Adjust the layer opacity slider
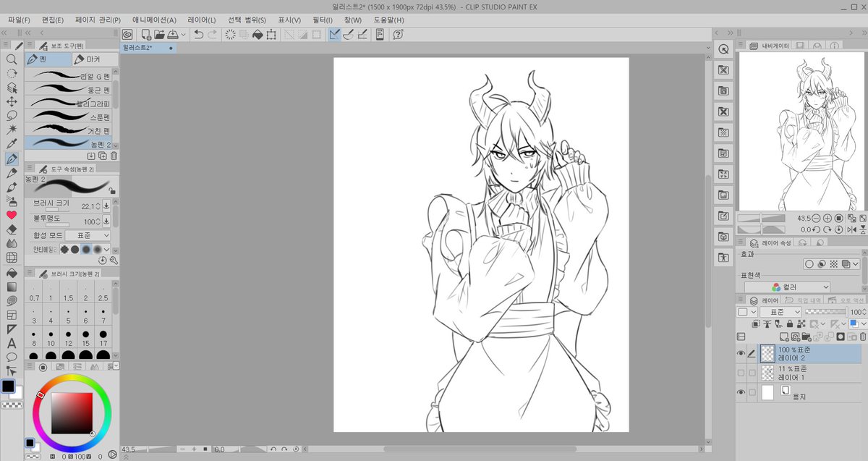The height and width of the screenshot is (461, 868). [826, 312]
